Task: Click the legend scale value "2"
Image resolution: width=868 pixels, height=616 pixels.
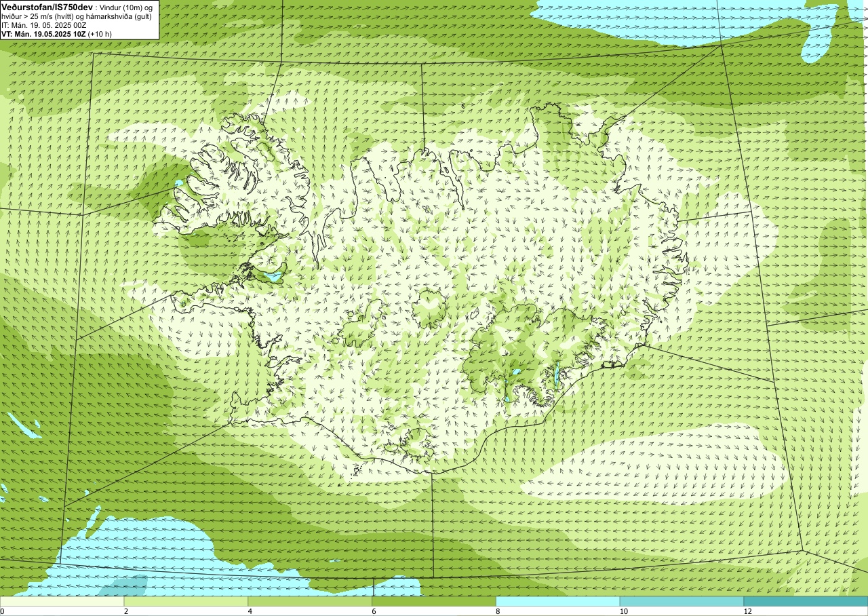Action: (126, 611)
